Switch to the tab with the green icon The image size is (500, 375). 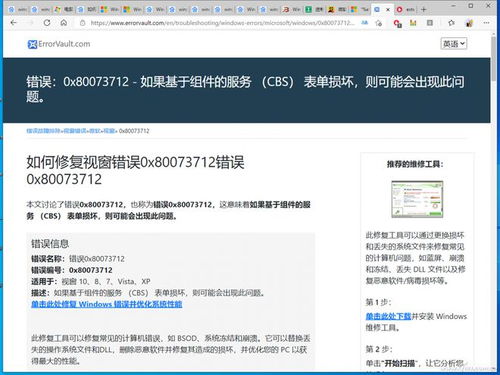pos(314,9)
